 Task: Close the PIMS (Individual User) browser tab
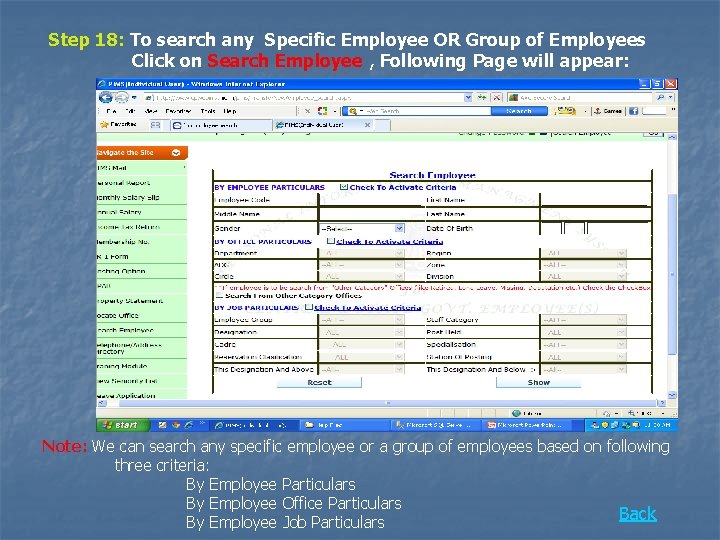coord(367,125)
